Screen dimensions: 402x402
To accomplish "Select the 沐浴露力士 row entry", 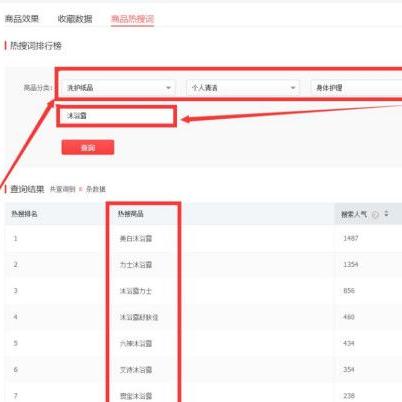I will click(136, 291).
